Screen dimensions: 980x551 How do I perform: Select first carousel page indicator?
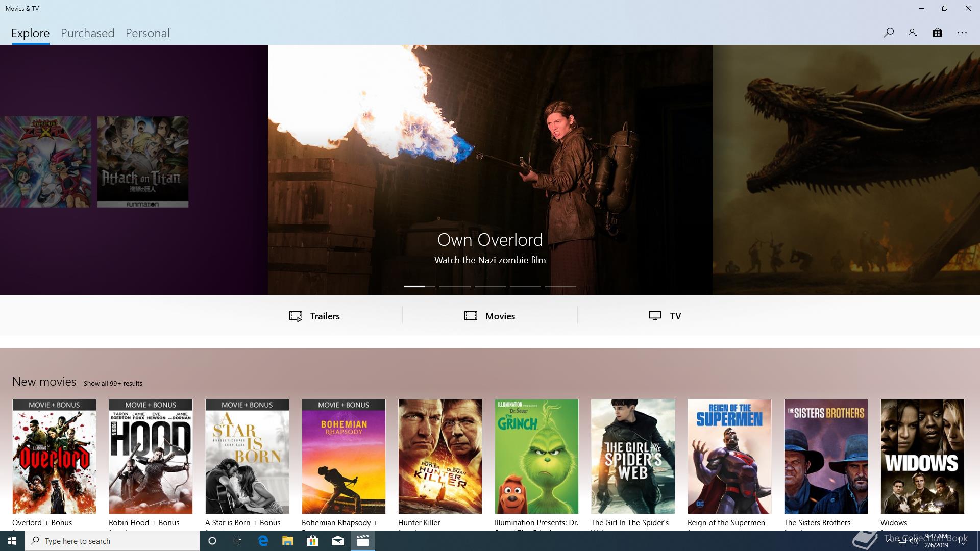[420, 286]
